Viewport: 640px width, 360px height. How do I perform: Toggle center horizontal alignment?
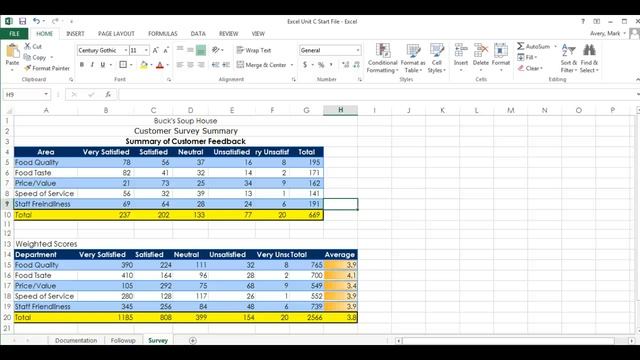tap(190, 64)
